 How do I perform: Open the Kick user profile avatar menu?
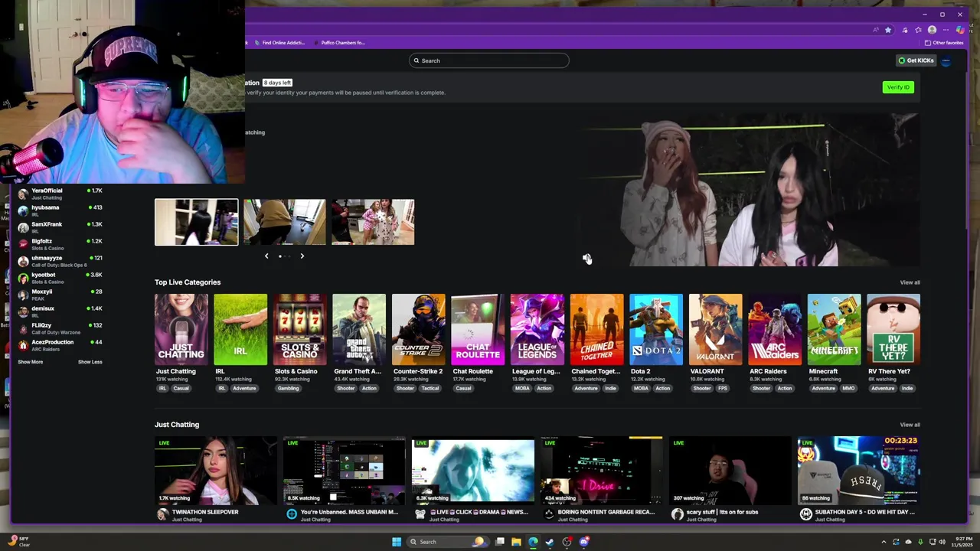pos(946,60)
